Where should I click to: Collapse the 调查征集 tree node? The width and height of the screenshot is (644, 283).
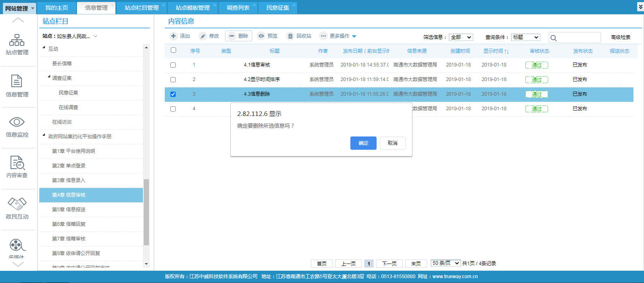click(49, 77)
